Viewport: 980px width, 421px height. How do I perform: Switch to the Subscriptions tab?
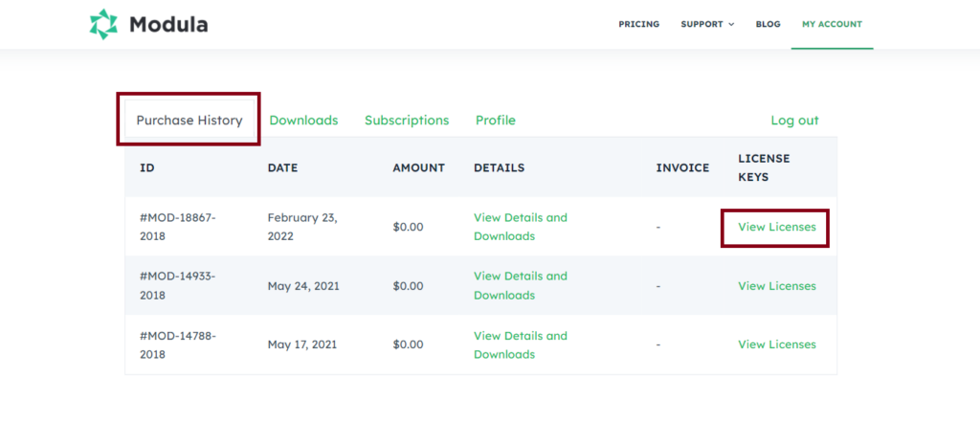click(406, 121)
